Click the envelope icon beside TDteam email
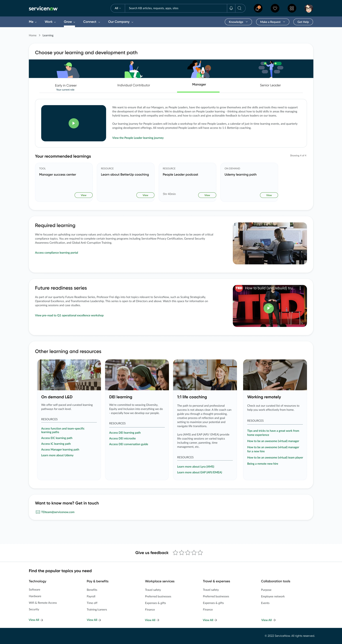This screenshot has width=342, height=644. tap(38, 512)
